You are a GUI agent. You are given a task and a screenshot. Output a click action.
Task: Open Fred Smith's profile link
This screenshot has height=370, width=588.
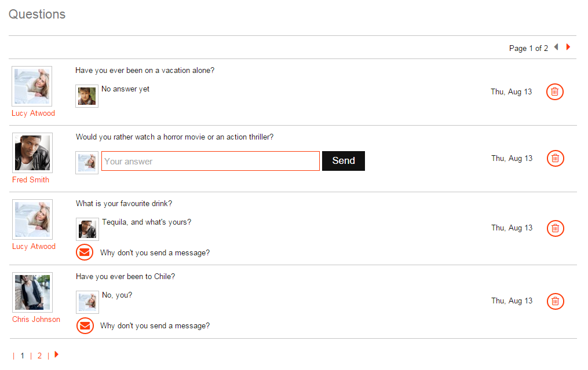tap(31, 179)
